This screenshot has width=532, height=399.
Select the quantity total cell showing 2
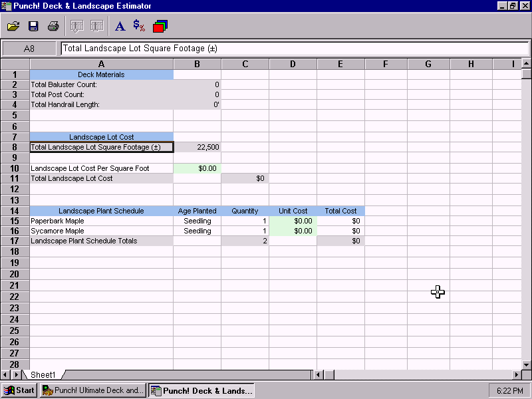point(245,241)
